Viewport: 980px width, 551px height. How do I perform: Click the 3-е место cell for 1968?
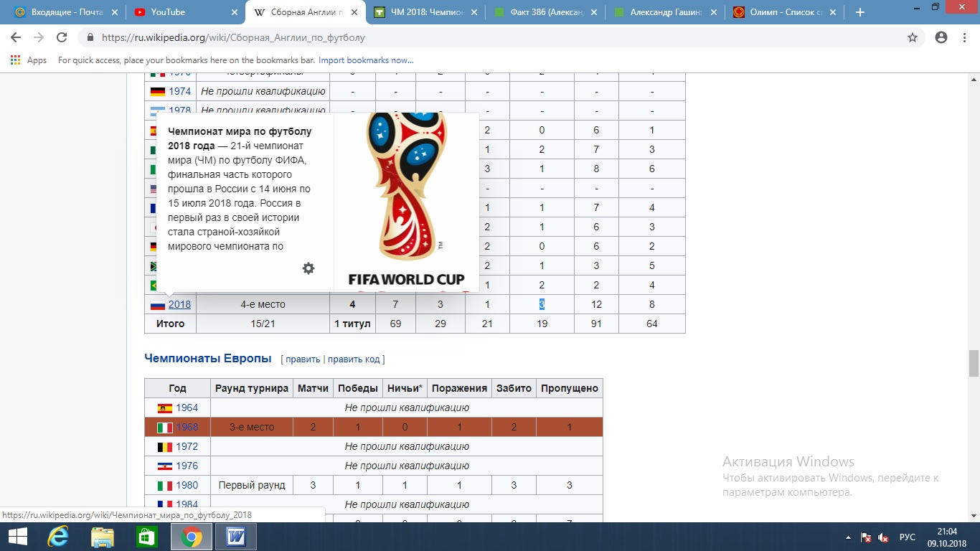click(252, 427)
